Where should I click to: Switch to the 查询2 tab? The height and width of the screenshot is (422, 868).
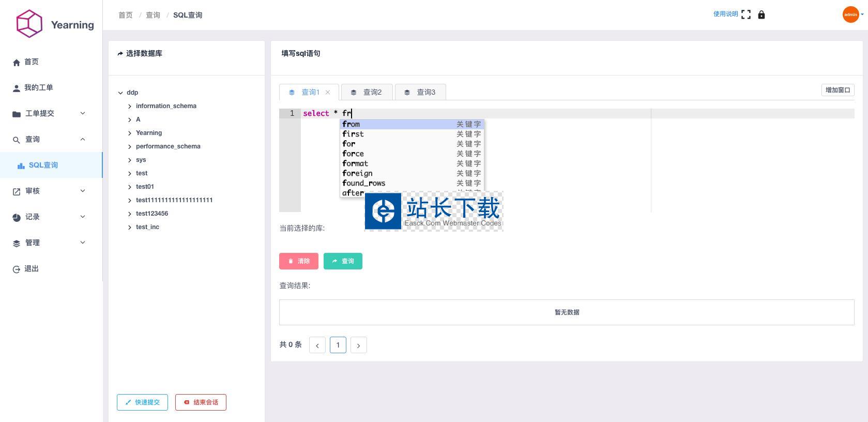click(x=367, y=92)
